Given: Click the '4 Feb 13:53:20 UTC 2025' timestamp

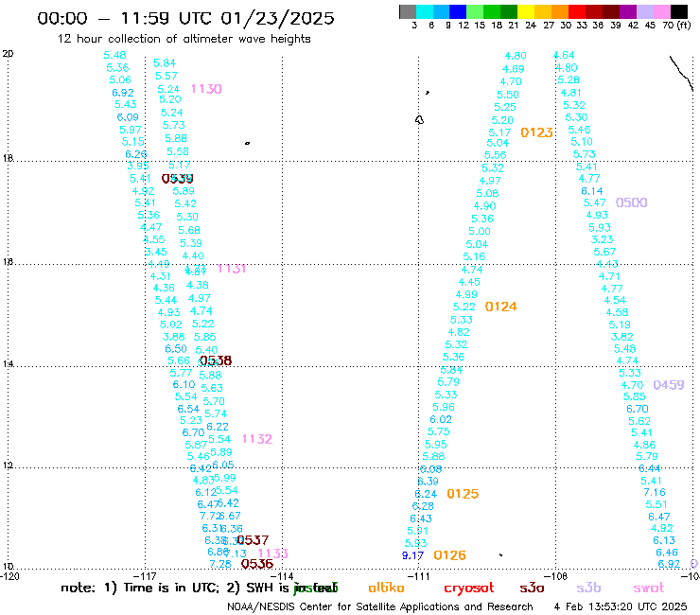Looking at the screenshot, I should tap(621, 606).
